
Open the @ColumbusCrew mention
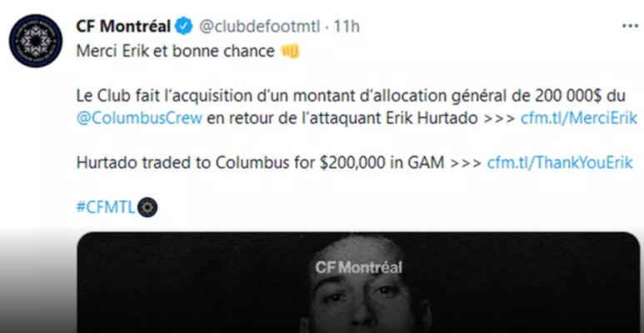[139, 118]
